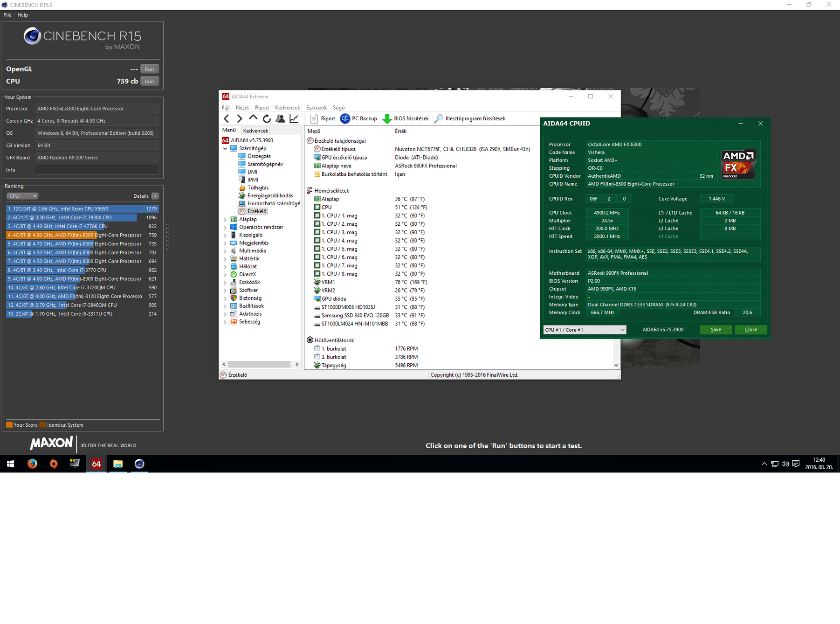Open the Windows Start menu
Image resolution: width=840 pixels, height=624 pixels.
(10, 464)
